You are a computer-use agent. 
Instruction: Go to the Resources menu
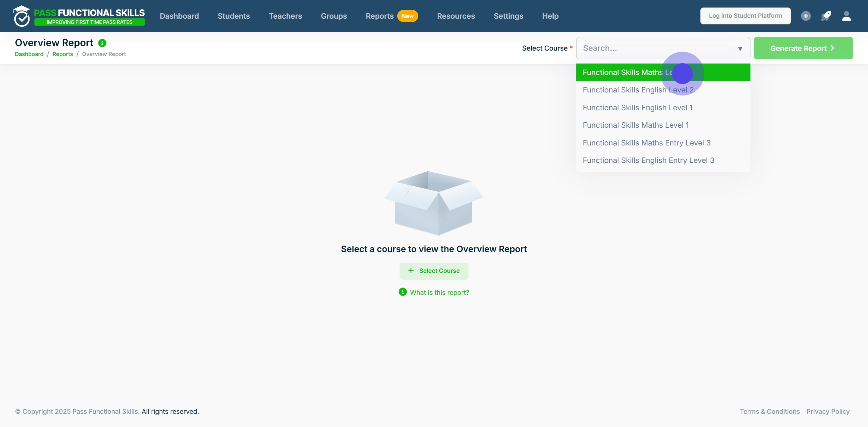coord(456,16)
